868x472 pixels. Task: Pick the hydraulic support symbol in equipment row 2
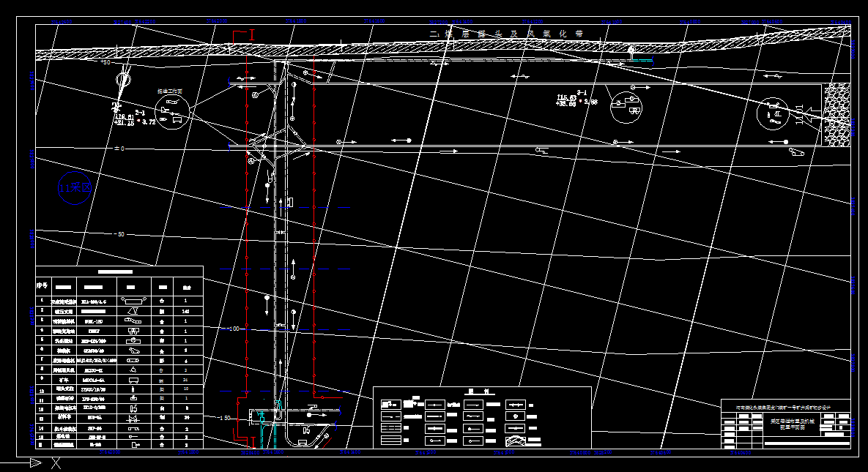click(x=134, y=311)
